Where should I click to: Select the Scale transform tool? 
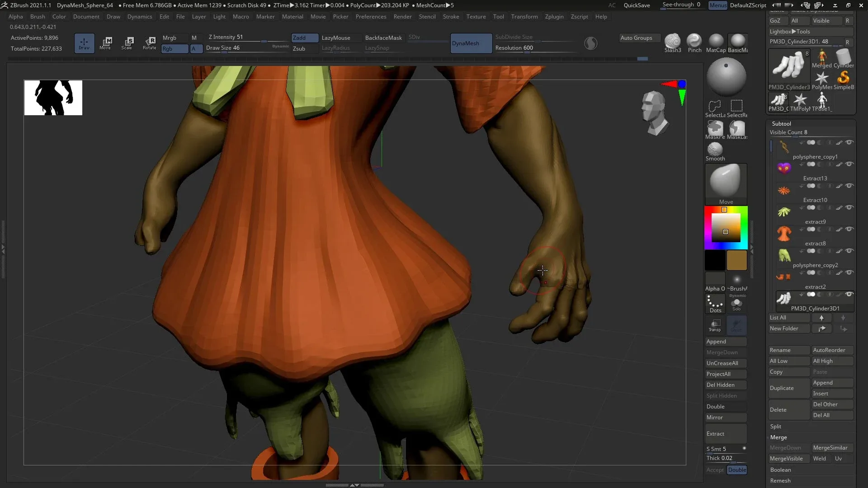coord(128,43)
